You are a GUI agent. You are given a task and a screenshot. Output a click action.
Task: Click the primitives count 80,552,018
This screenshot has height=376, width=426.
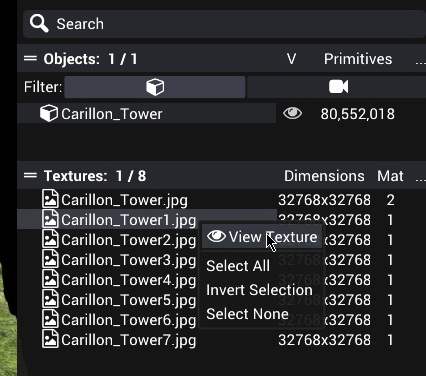[x=358, y=114]
